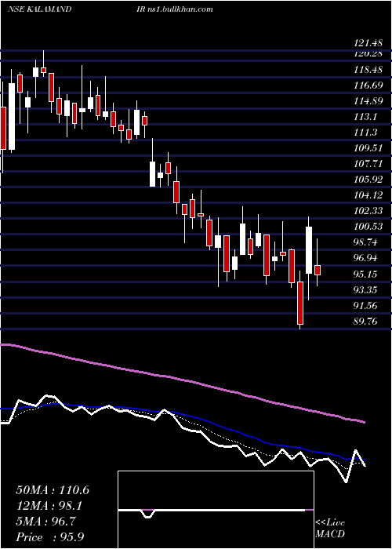Click the 93.35 price level label
The image size is (392, 549).
click(x=365, y=289)
